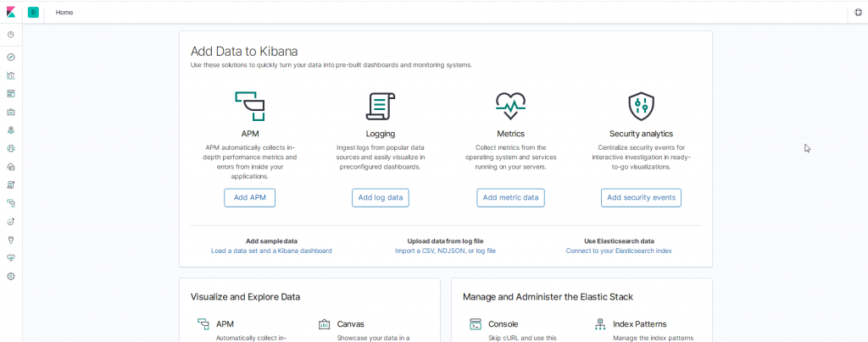Viewport: 868px width, 342px height.
Task: Click the large APM illustration icon
Action: 250,106
